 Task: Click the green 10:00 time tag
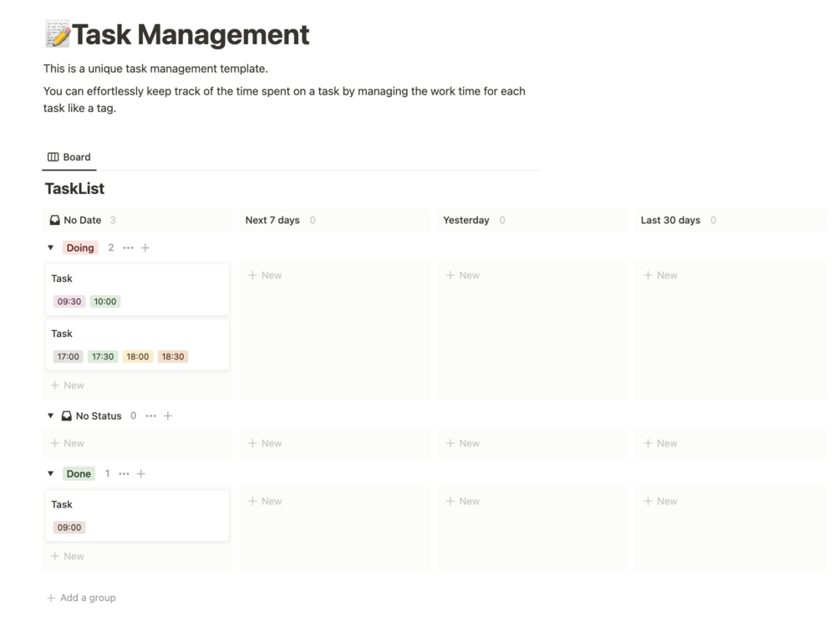click(x=105, y=302)
